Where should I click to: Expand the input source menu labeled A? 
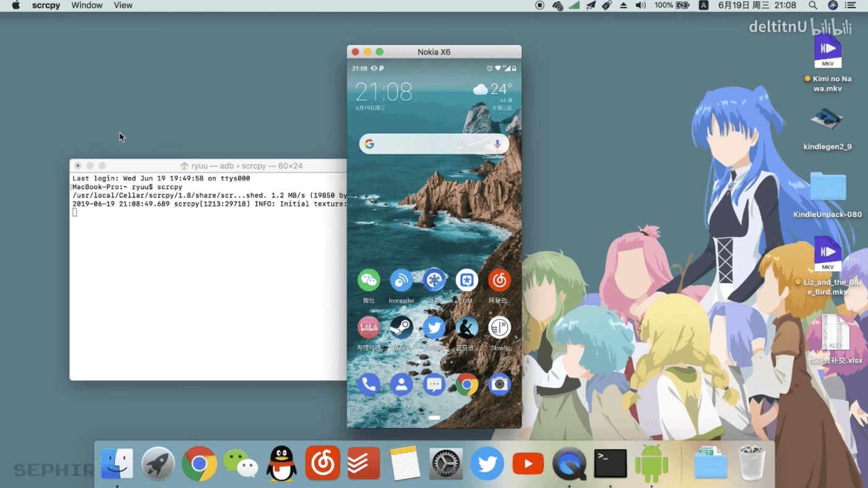[703, 5]
